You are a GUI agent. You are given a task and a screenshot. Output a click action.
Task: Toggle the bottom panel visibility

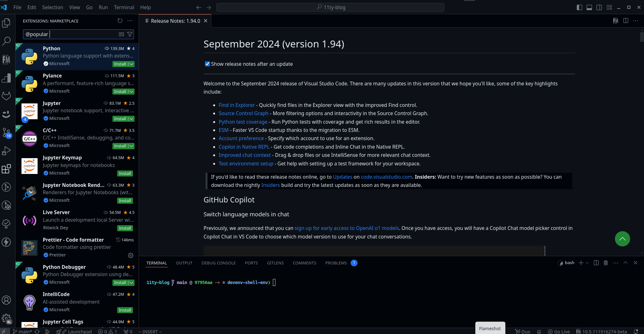pos(589,7)
